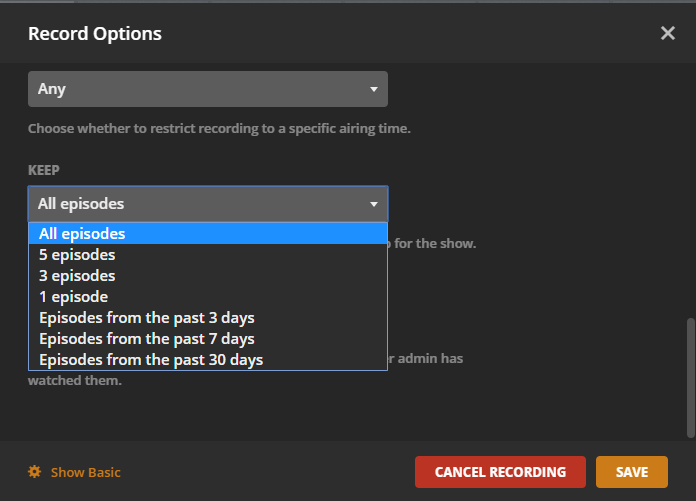The width and height of the screenshot is (696, 501).
Task: Close the Record Options dialog
Action: [x=668, y=33]
